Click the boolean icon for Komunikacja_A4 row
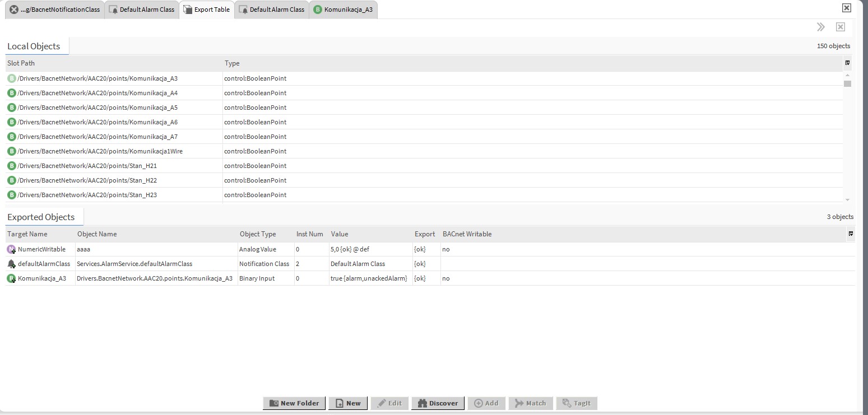Screen dimensions: 868x415 coord(11,93)
